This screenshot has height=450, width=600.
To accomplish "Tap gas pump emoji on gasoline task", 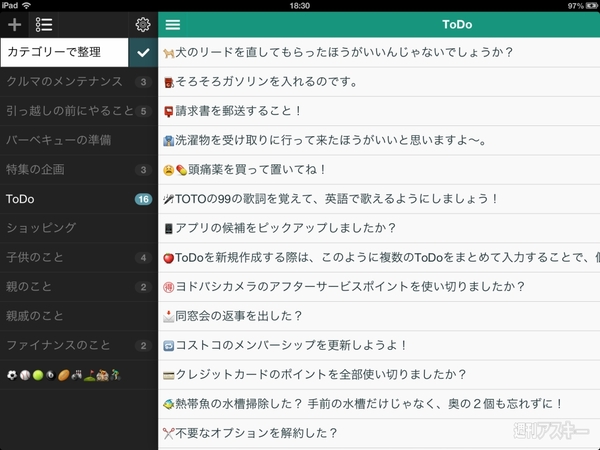I will (168, 82).
